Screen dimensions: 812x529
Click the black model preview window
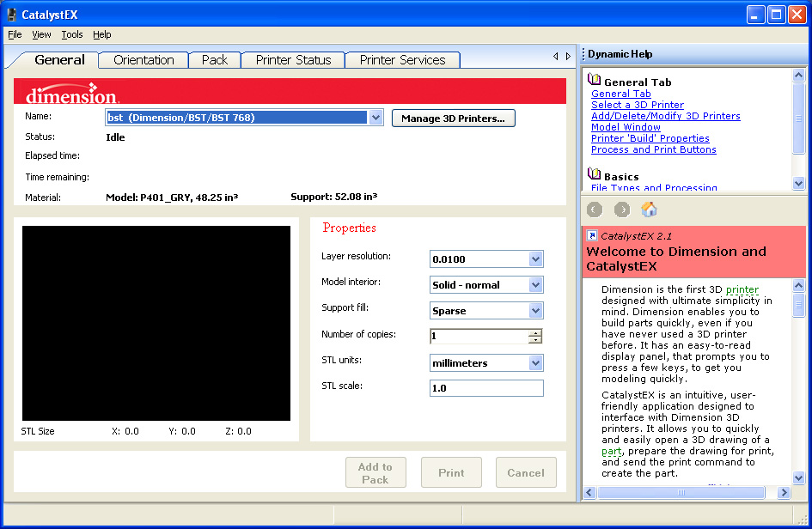coord(156,323)
